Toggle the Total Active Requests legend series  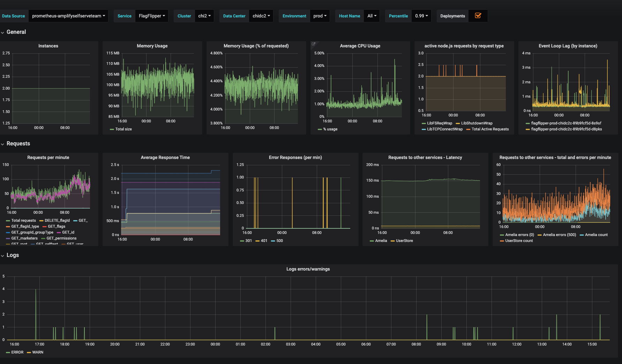coord(490,129)
